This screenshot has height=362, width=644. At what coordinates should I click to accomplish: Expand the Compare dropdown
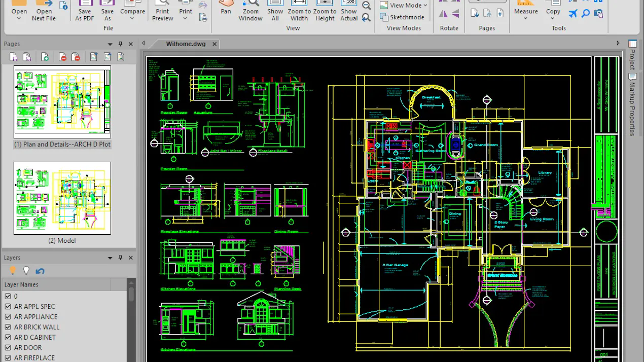[132, 19]
